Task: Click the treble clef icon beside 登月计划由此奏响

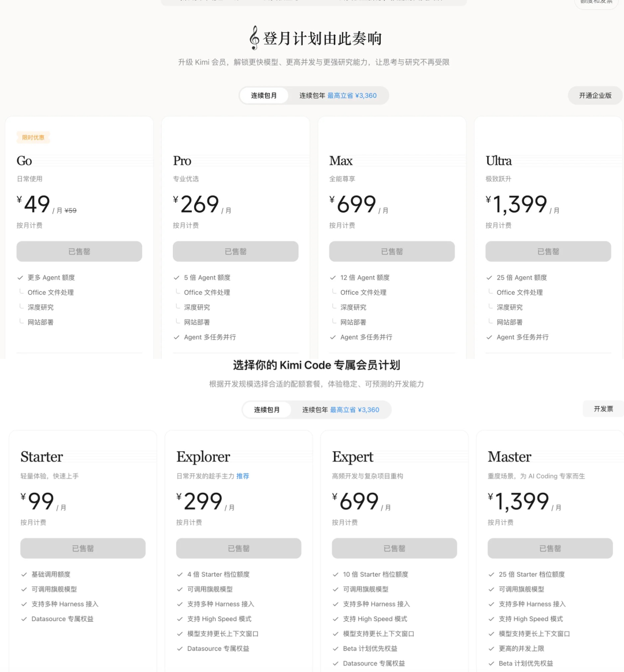Action: [x=254, y=38]
